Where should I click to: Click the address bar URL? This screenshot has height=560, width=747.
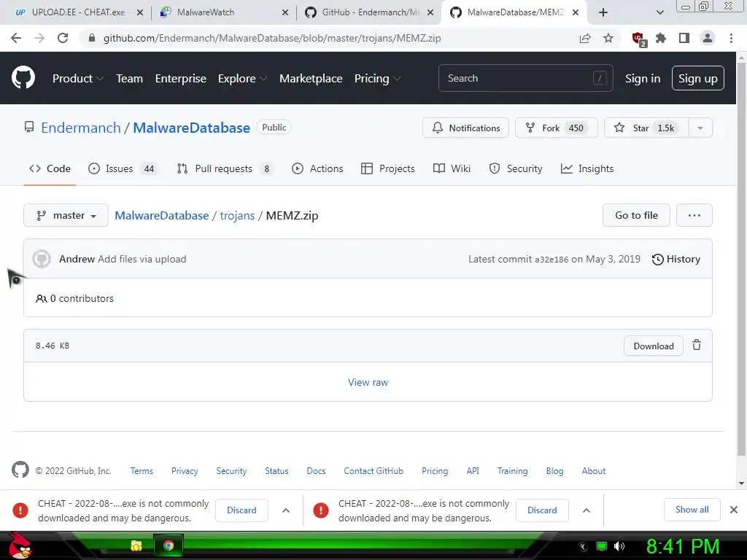(272, 38)
